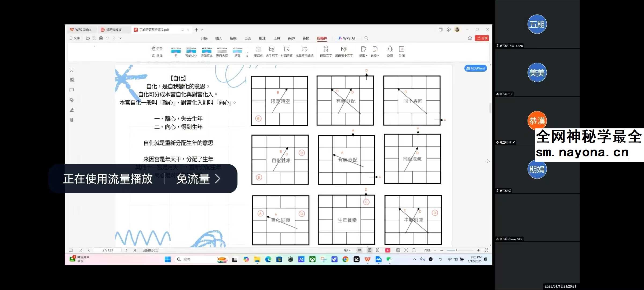Open the attachments paperclip panel
The height and width of the screenshot is (290, 644).
pyautogui.click(x=72, y=100)
